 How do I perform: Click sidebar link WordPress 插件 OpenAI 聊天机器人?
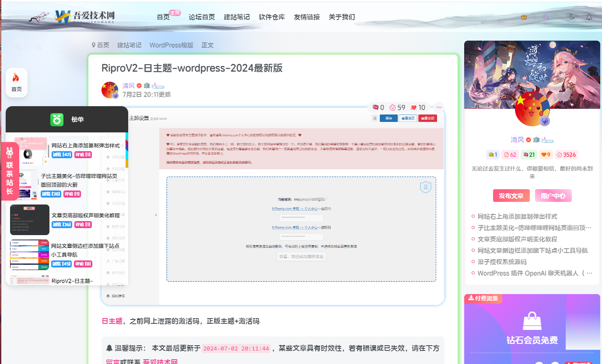535,273
